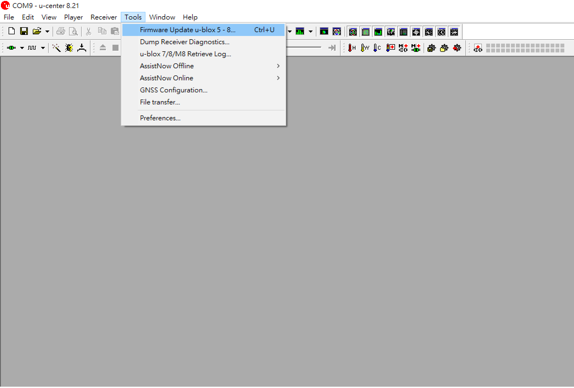The height and width of the screenshot is (388, 574).
Task: Click the gear with red arrow icon
Action: [x=457, y=48]
